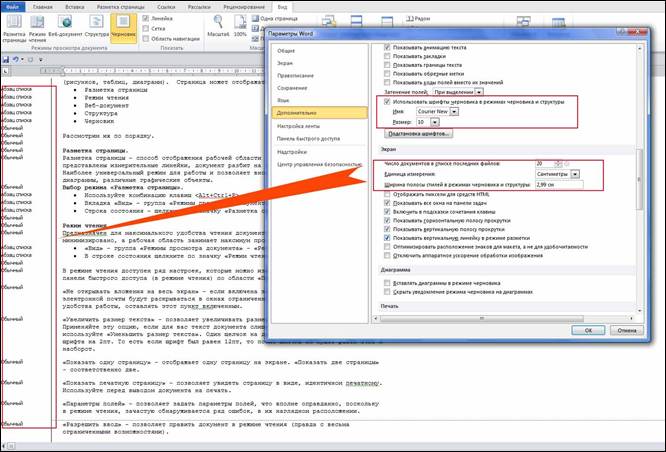Check Показывать закладки option
Viewport: 666px width, 452px height.
[x=387, y=56]
